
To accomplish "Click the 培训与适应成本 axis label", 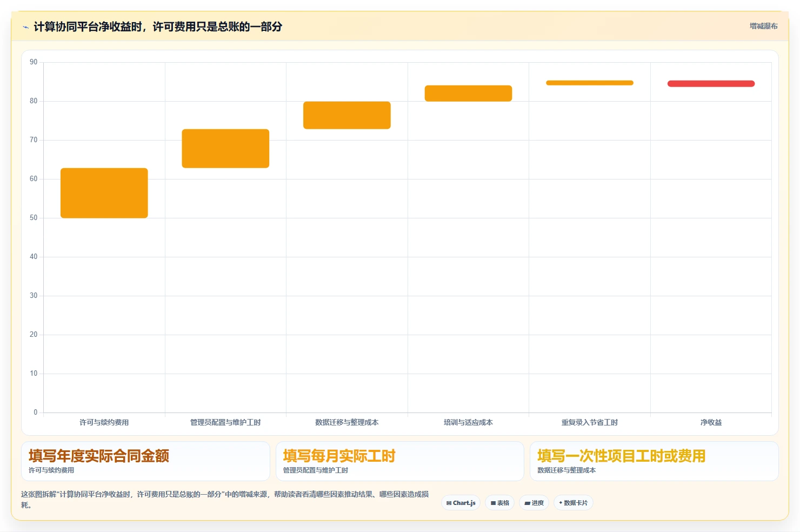I will [468, 422].
